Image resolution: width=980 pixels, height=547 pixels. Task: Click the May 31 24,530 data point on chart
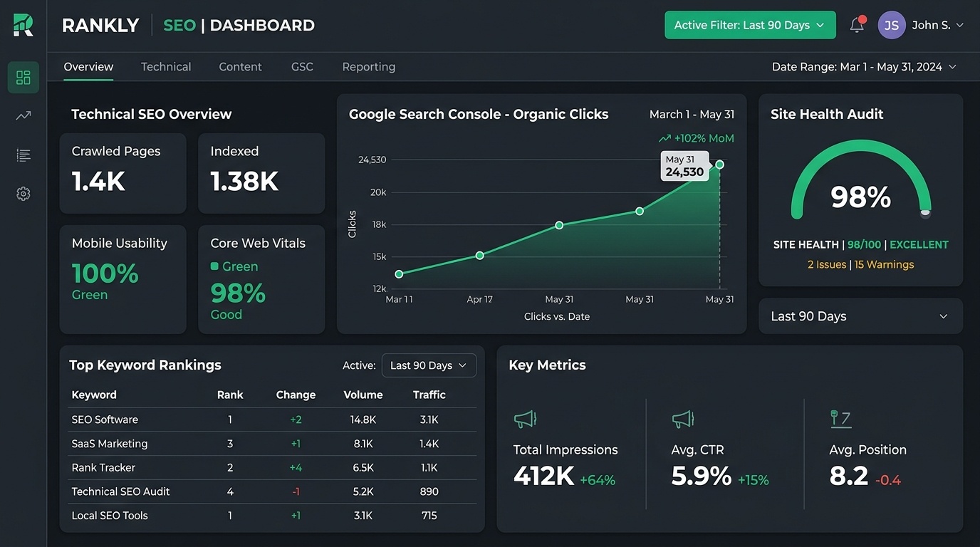(719, 165)
